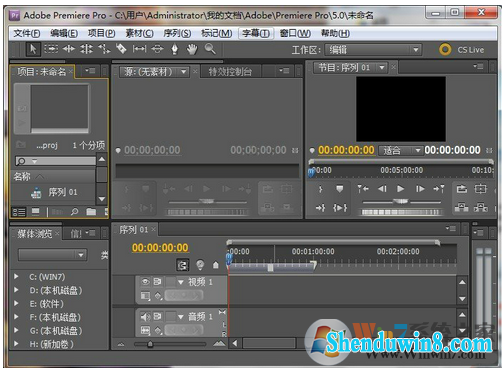
Task: Open the media browser file type dropdown
Action: (x=53, y=255)
